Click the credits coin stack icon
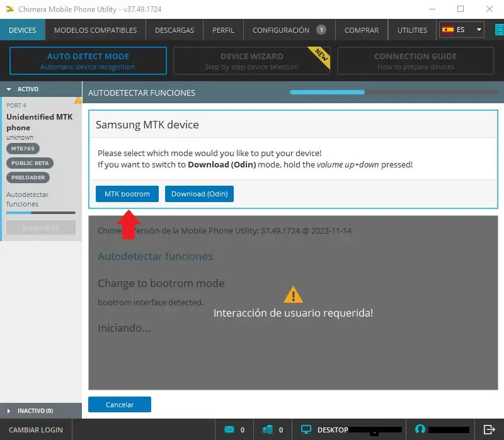This screenshot has width=504, height=440. click(268, 429)
